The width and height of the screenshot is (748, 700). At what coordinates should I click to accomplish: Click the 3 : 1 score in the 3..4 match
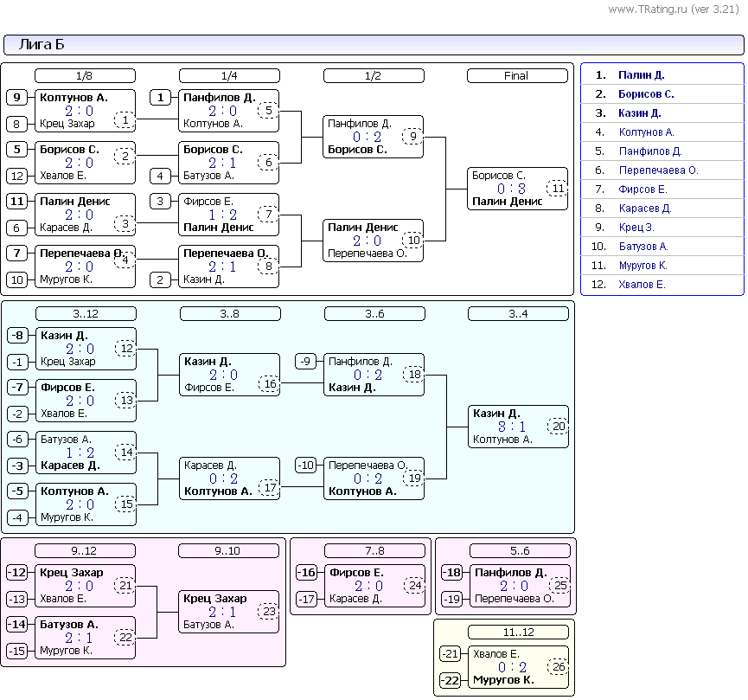point(511,427)
